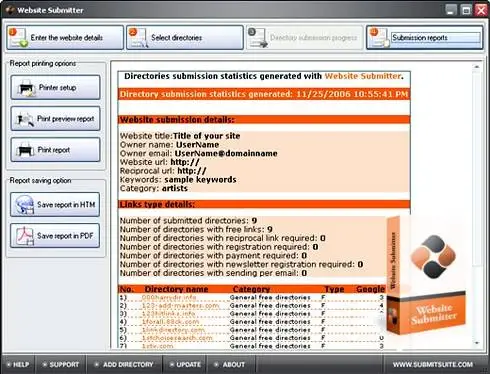
Task: Click the 'Category: artists' line
Action: pyautogui.click(x=154, y=188)
